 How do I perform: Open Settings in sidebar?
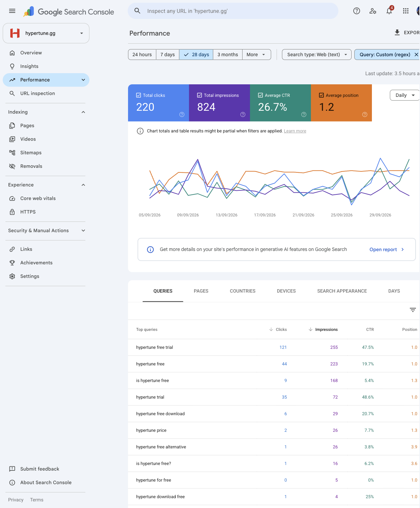click(x=46, y=276)
